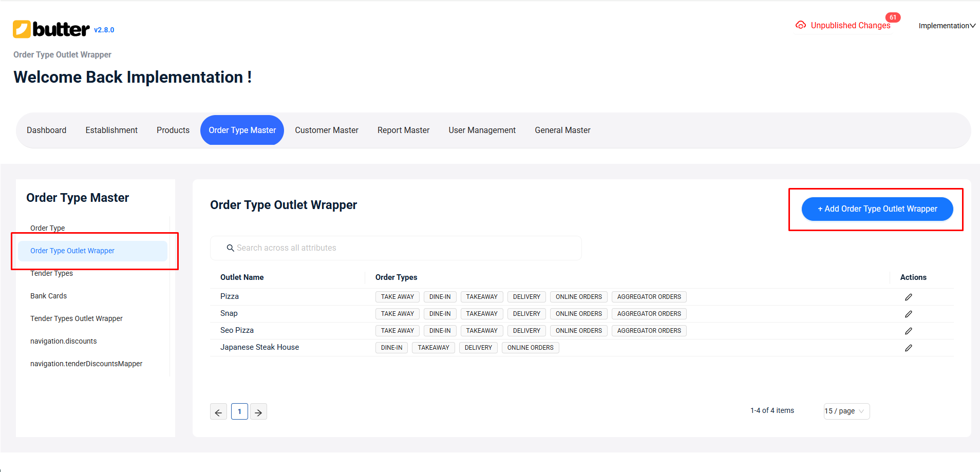Image resolution: width=980 pixels, height=472 pixels.
Task: Click Add Order Type Outlet Wrapper button
Action: [x=877, y=209]
